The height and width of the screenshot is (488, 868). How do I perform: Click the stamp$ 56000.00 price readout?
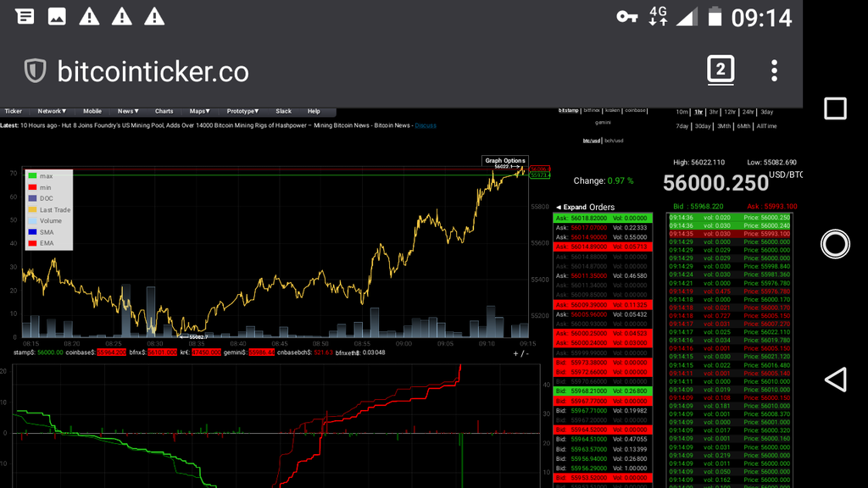pos(38,352)
